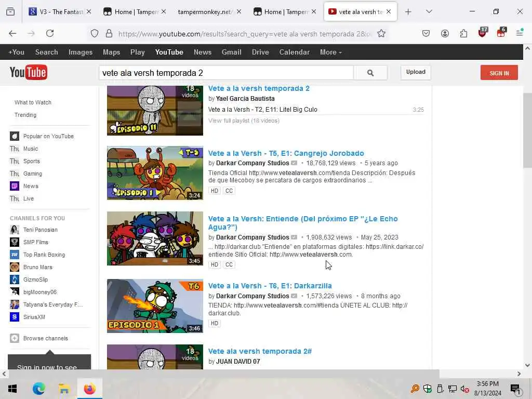The height and width of the screenshot is (399, 532).
Task: Open the Cangrejo Jorobado video thumbnail
Action: [155, 173]
